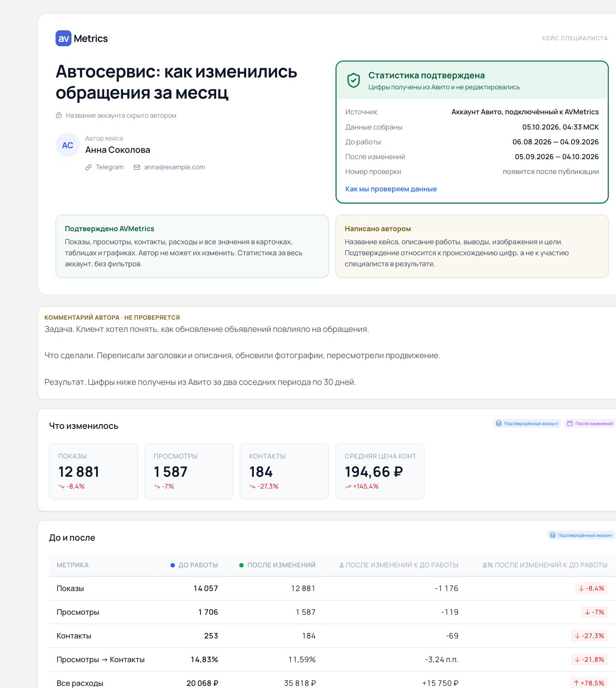Screen dimensions: 616x688
Task: Click the 'Подтверждённый аккаунт' badge in 'До и после'
Action: pyautogui.click(x=581, y=535)
